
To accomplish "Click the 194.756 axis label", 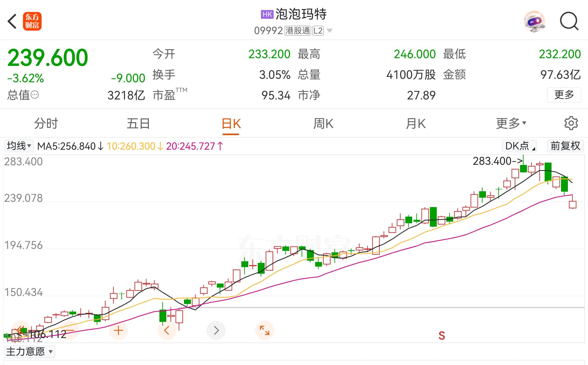I will (x=23, y=245).
